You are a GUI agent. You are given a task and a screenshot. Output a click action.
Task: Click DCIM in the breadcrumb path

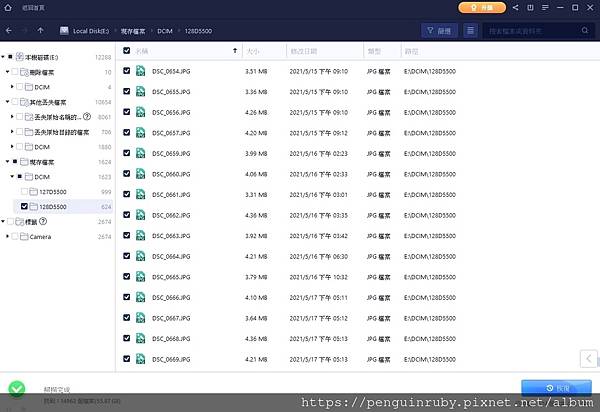(165, 31)
